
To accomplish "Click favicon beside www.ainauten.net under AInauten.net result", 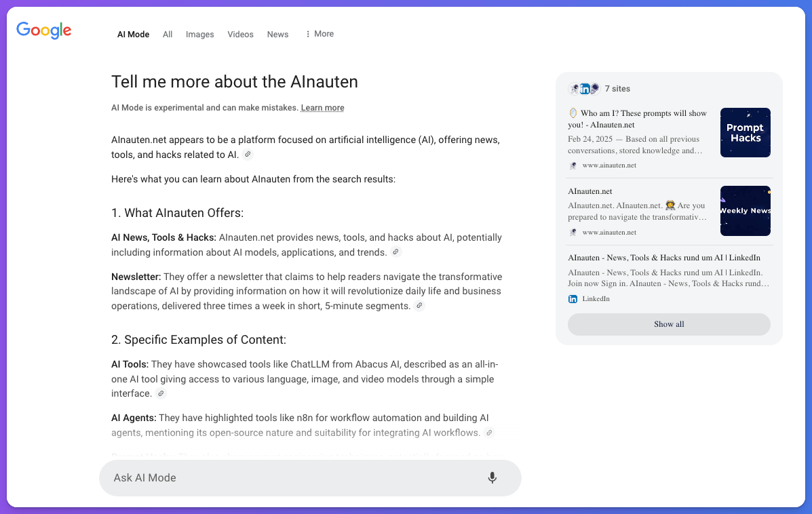I will (x=573, y=233).
